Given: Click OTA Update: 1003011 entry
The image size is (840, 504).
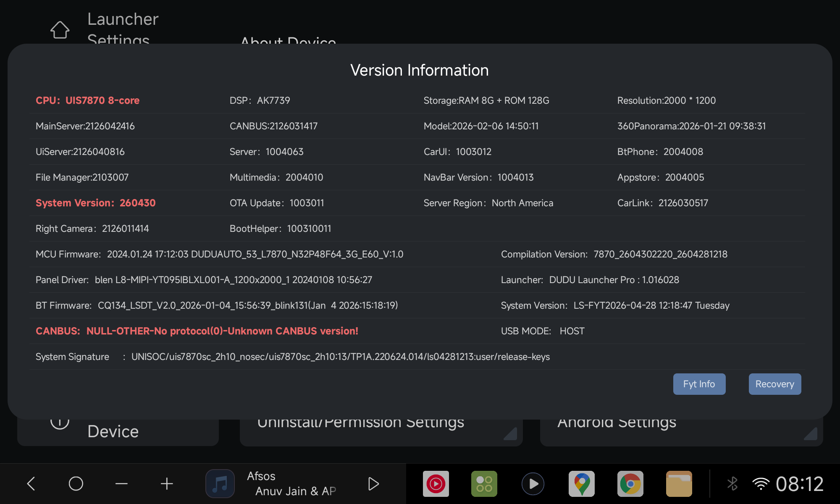Looking at the screenshot, I should 277,203.
